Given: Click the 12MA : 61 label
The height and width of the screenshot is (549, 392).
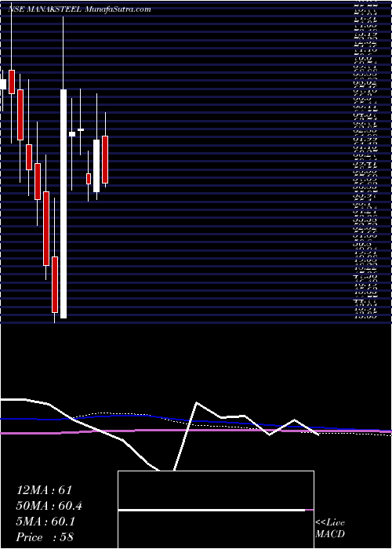Looking at the screenshot, I should [x=44, y=490].
